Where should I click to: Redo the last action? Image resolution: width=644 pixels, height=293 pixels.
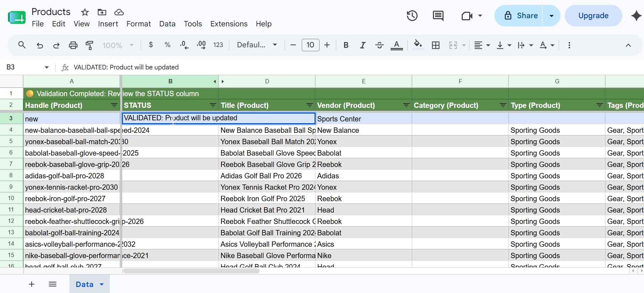[56, 45]
